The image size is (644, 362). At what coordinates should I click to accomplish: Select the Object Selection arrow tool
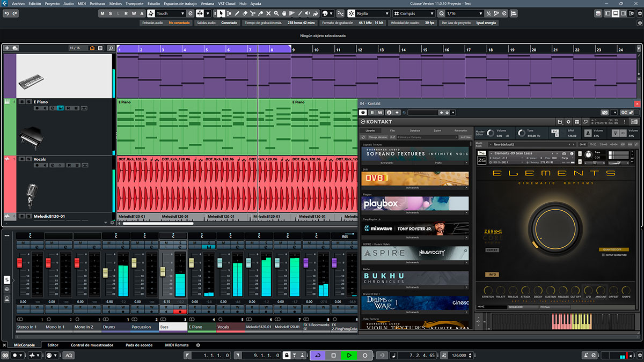[221, 13]
